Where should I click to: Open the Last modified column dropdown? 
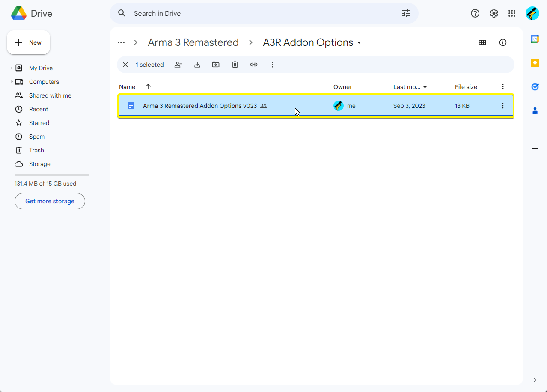coord(425,87)
